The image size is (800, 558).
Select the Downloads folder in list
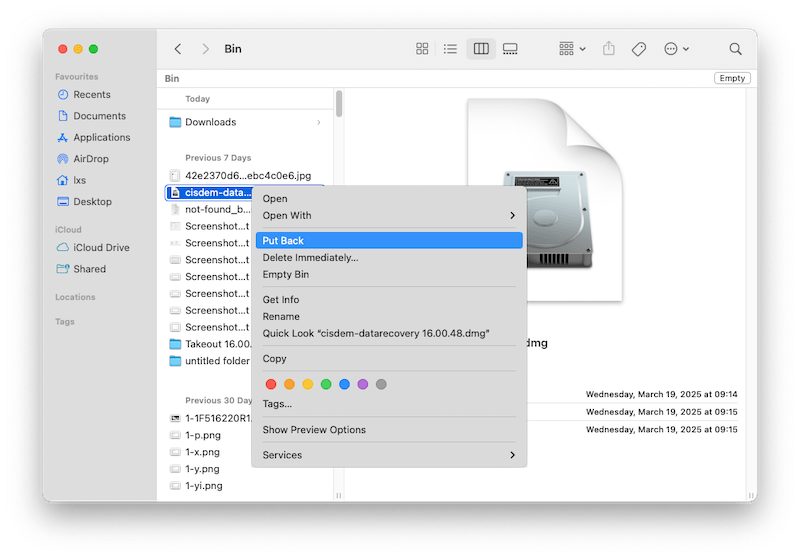[210, 122]
